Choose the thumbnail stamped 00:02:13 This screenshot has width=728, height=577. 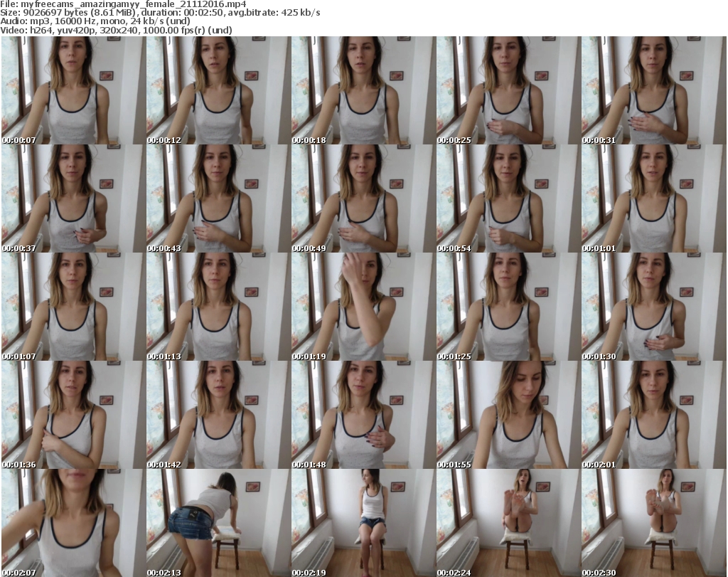[x=218, y=523]
